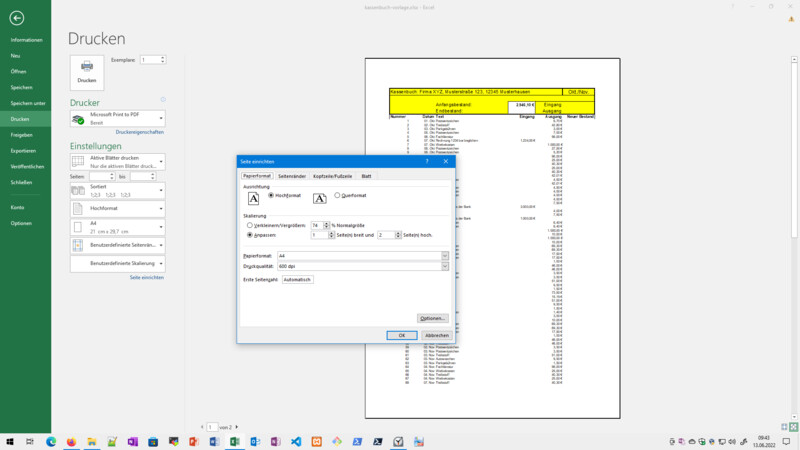Open Word from the taskbar
Viewport: 800px width, 450px height.
coord(214,441)
